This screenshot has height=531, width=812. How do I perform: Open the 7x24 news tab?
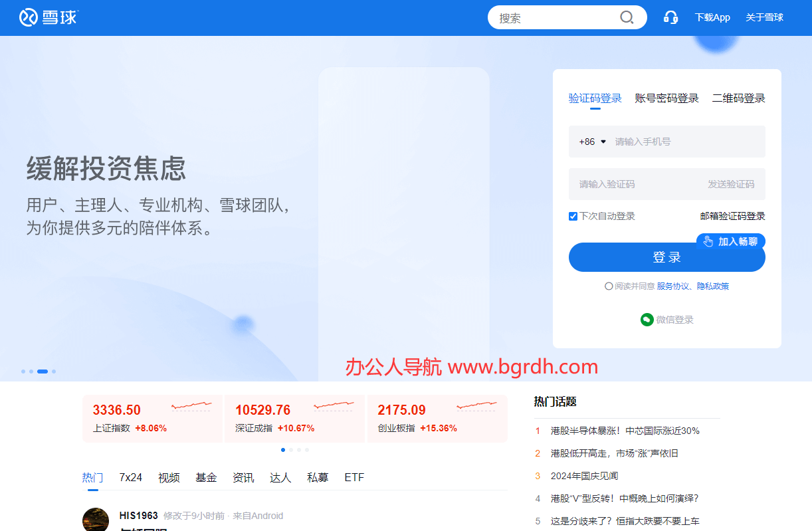pos(130,478)
